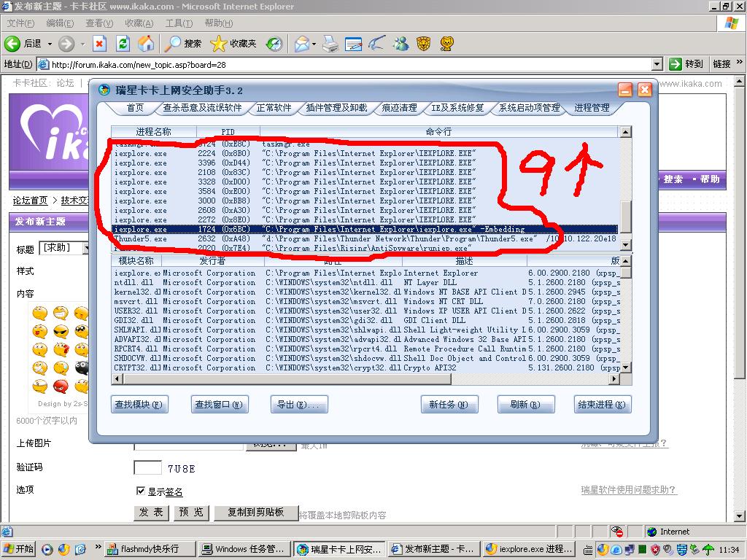This screenshot has height=560, width=747.
Task: Open the 帮助(H) menu
Action: pyautogui.click(x=218, y=23)
